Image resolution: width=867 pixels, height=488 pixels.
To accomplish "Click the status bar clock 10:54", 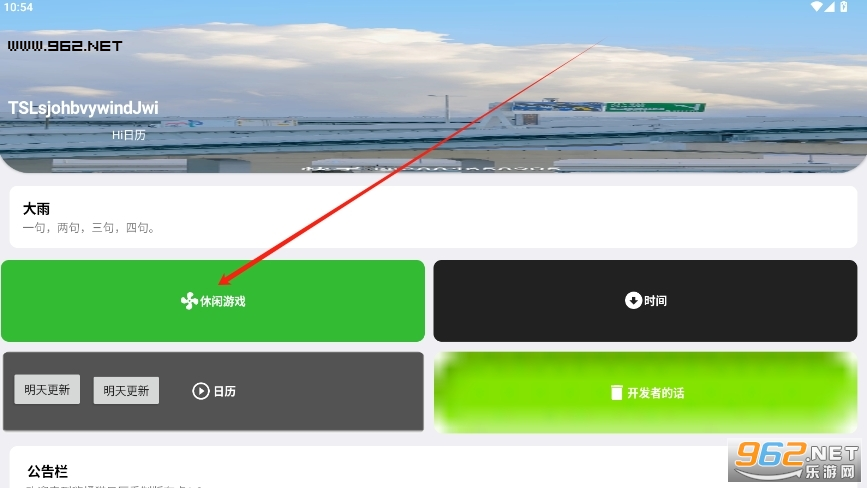I will coord(18,7).
